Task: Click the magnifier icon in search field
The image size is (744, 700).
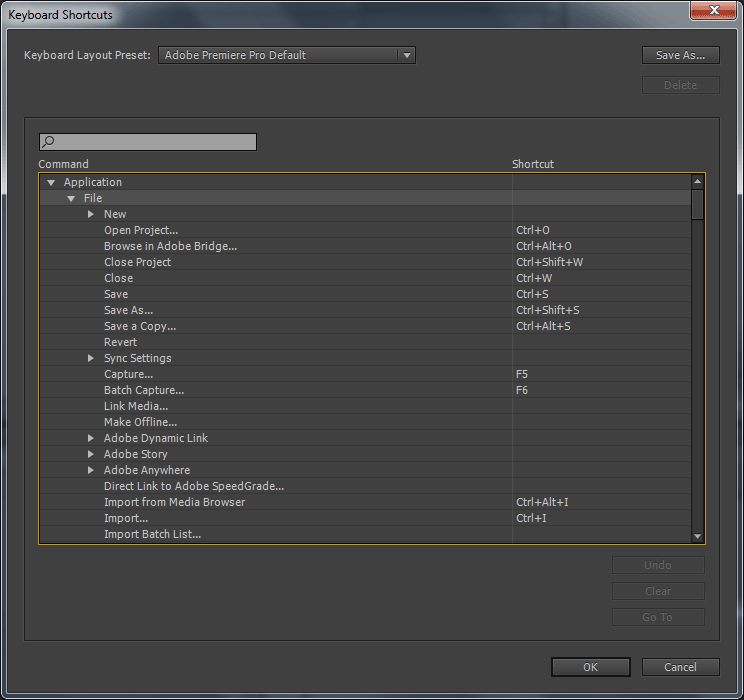Action: coord(48,141)
